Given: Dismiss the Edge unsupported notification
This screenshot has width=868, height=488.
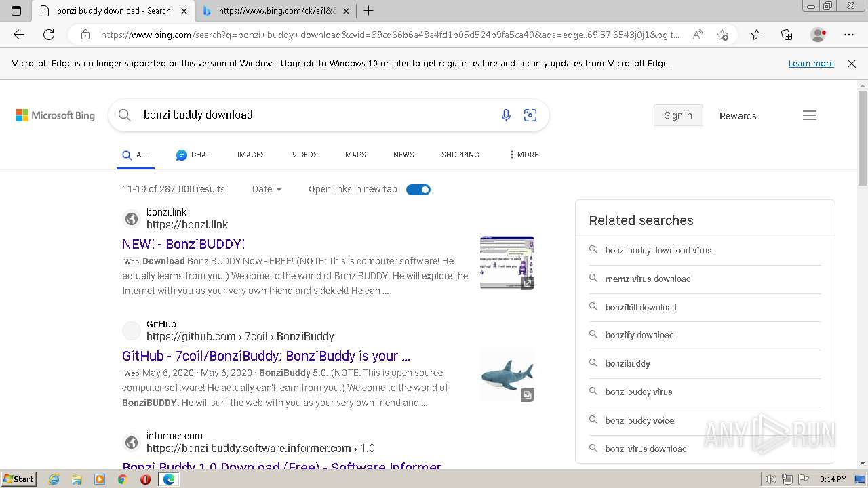Looking at the screenshot, I should 852,64.
